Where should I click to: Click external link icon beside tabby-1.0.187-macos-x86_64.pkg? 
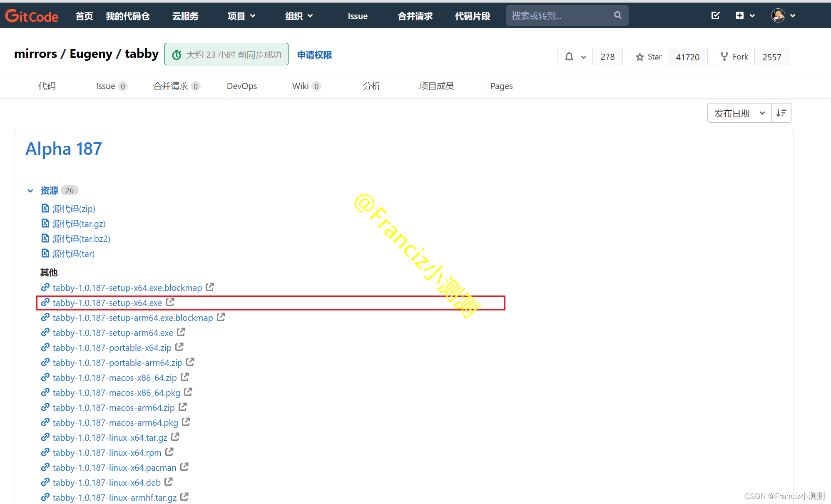188,392
